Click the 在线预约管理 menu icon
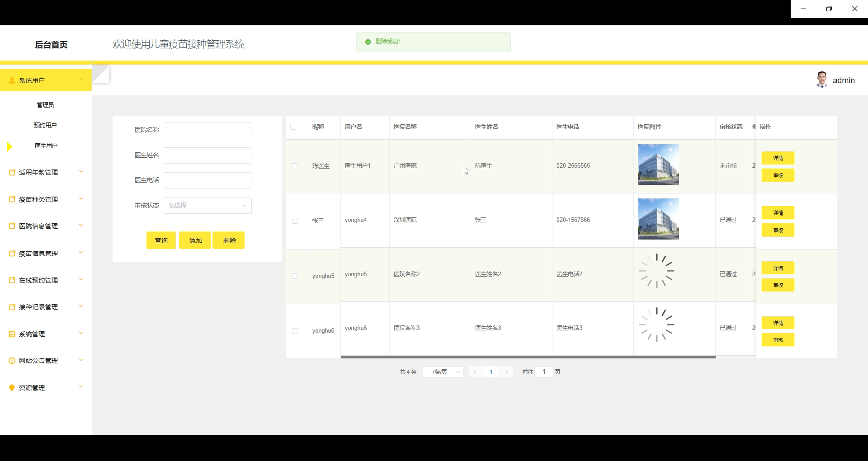This screenshot has width=868, height=461. pos(12,280)
